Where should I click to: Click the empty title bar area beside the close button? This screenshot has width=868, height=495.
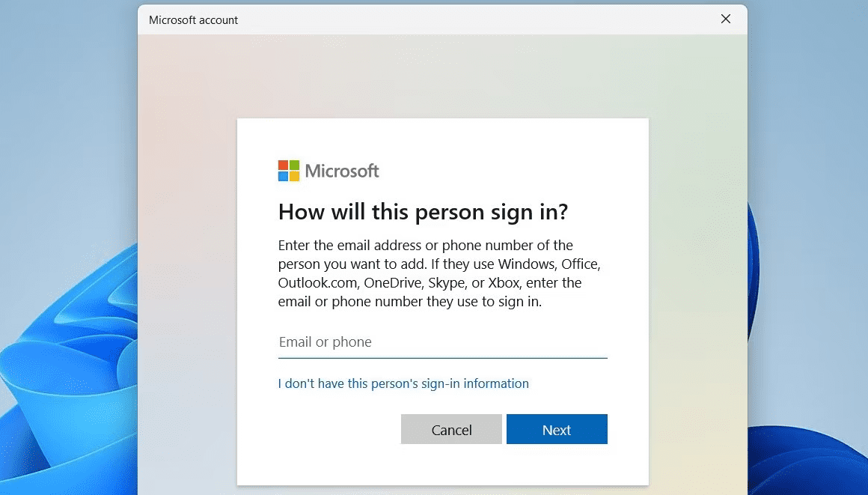476,19
